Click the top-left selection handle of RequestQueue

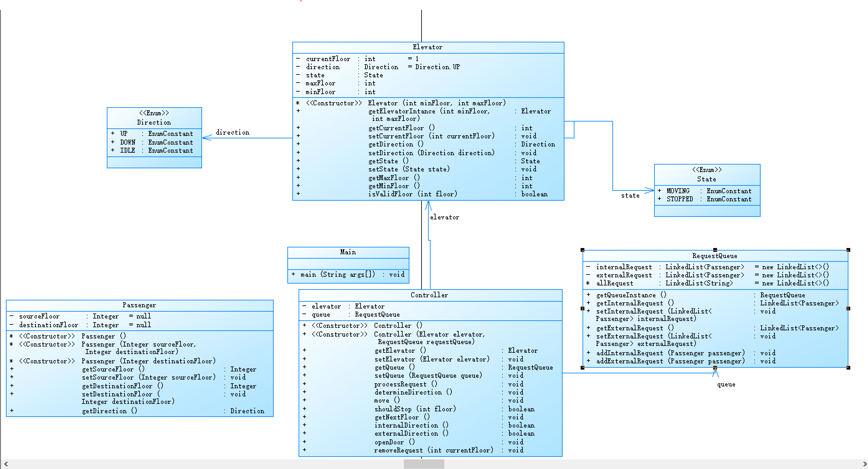[x=582, y=250]
